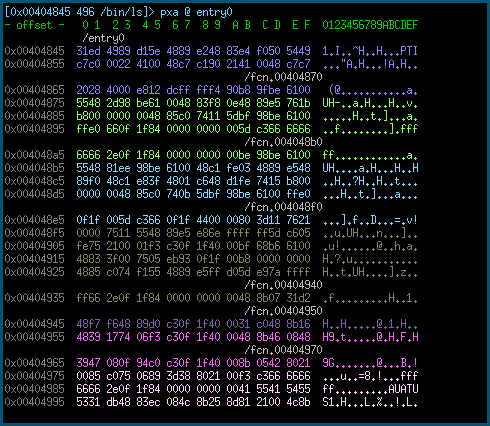The width and height of the screenshot is (490, 426).
Task: Click offset address 0x00404955
Action: (34, 337)
